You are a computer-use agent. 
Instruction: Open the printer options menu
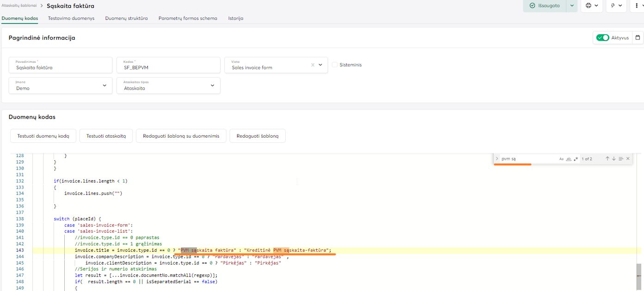point(591,6)
